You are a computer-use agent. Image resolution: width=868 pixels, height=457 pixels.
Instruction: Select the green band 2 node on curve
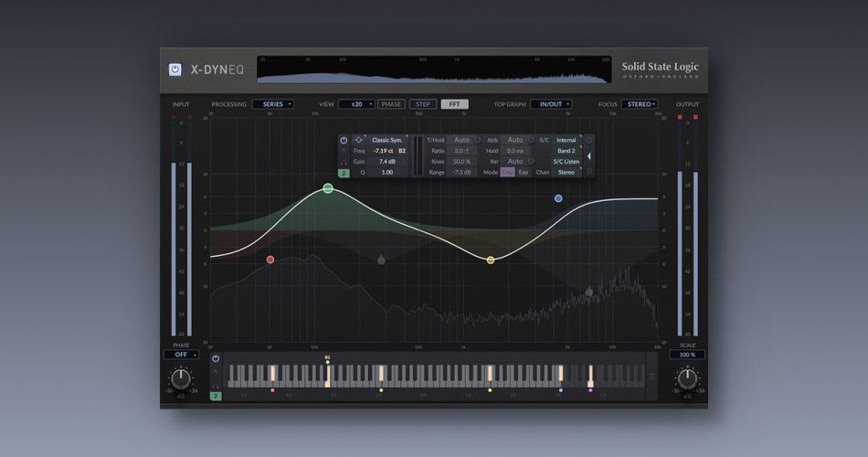(x=328, y=188)
